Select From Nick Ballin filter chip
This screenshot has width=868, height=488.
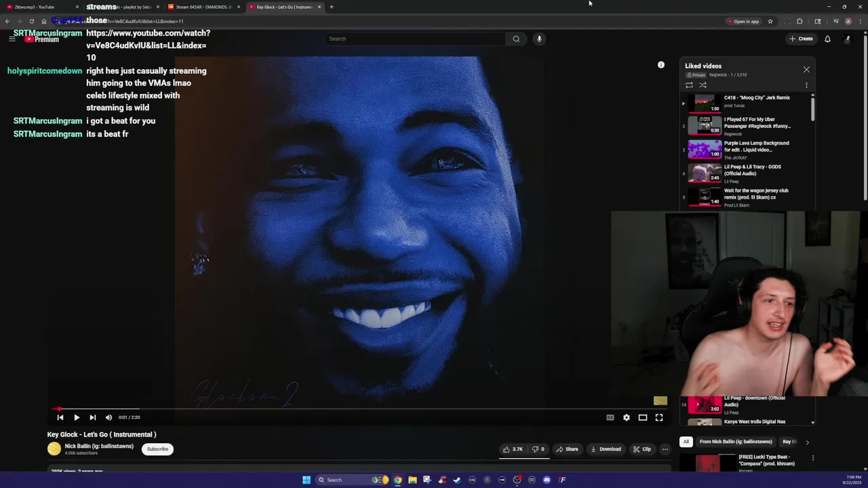pos(736,442)
